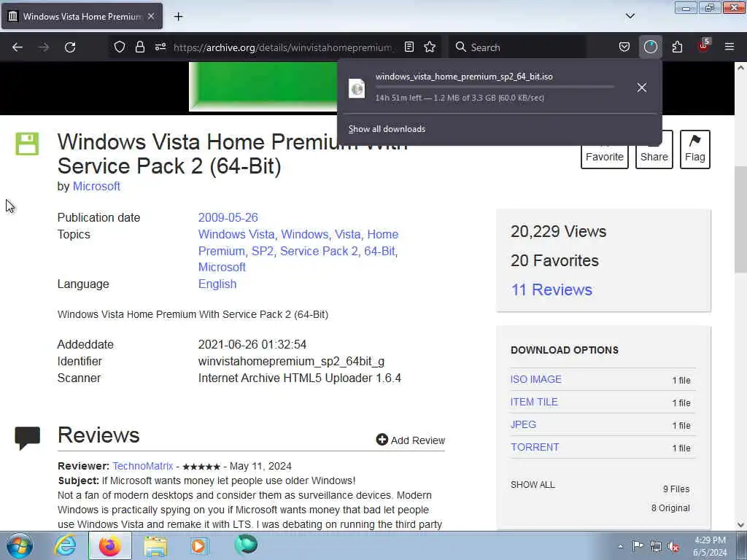The image size is (747, 560).
Task: Open reviewer TechnoMatrix profile link
Action: (142, 466)
